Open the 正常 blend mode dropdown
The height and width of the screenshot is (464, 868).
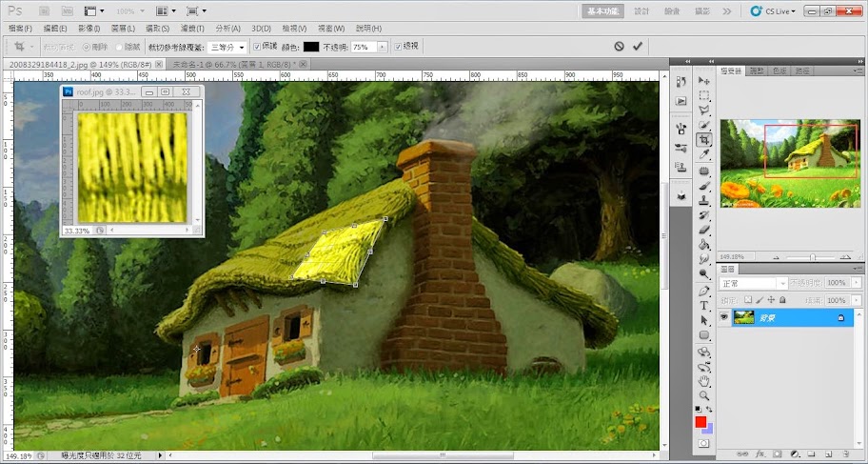[x=754, y=283]
